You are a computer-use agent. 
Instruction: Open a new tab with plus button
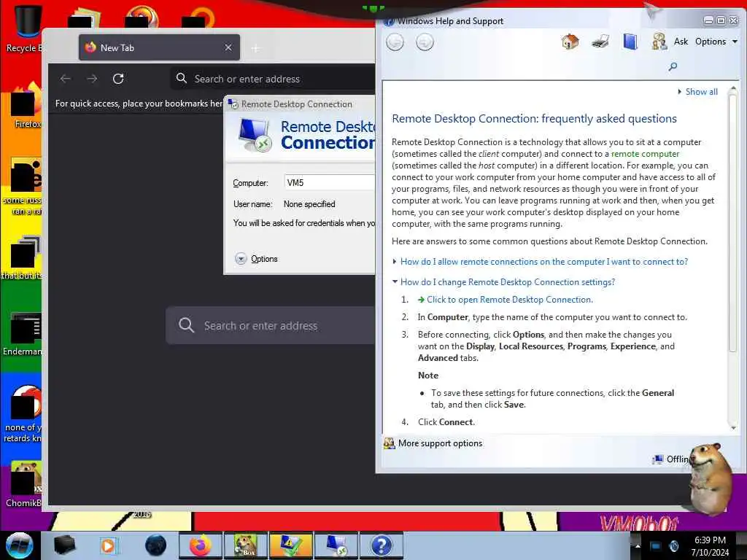[x=256, y=48]
